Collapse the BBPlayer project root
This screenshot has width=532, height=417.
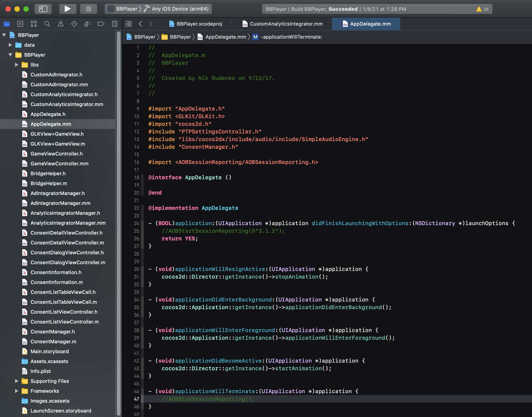click(4, 35)
